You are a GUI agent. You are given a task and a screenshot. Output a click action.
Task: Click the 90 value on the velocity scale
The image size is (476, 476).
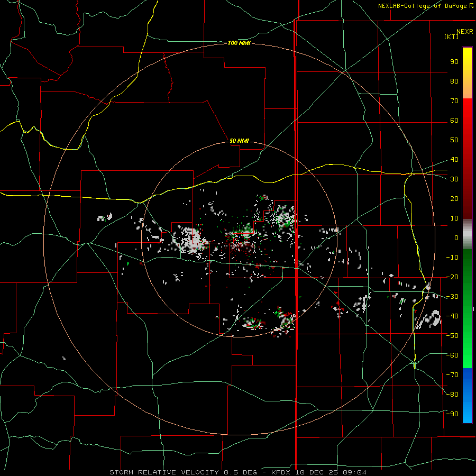pos(454,62)
